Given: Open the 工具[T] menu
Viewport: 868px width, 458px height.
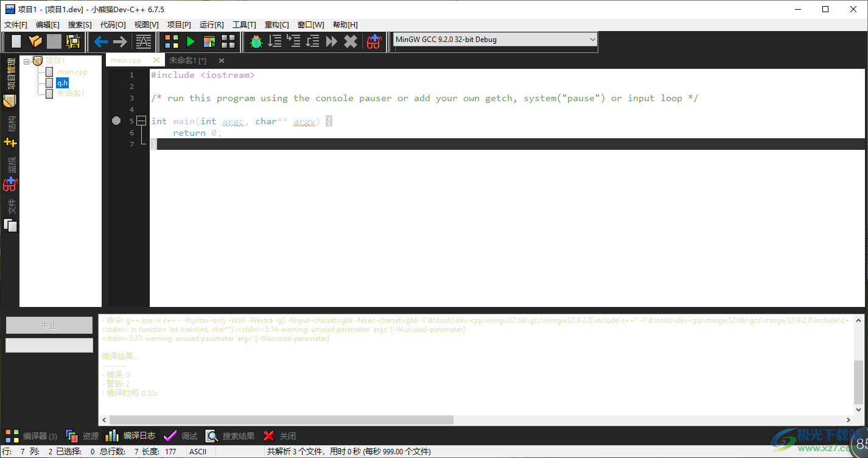Looking at the screenshot, I should pyautogui.click(x=244, y=25).
